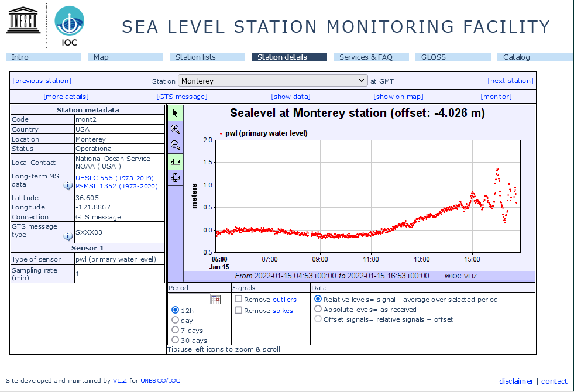This screenshot has width=574, height=392.
Task: Click the chart title Sealevel at Monterey station
Action: 358,113
